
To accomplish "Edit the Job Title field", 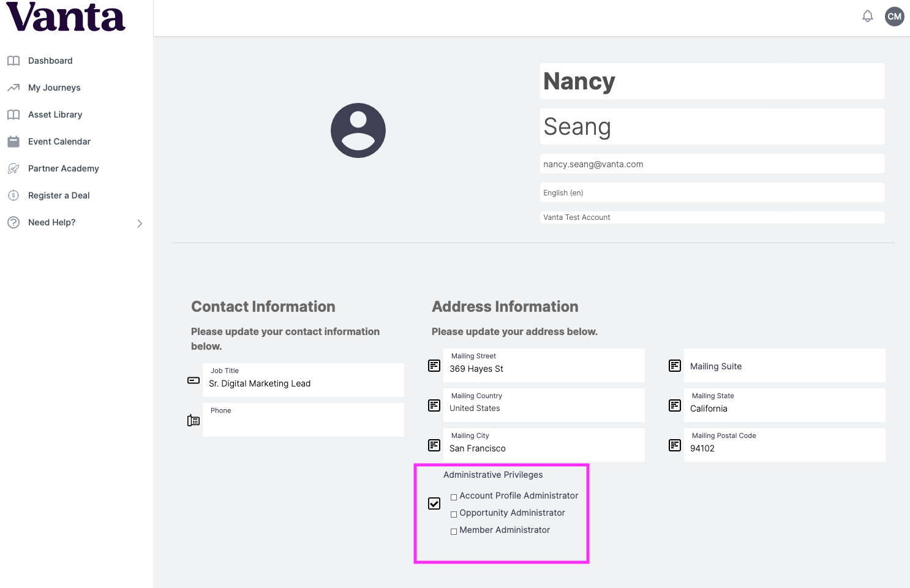I will [x=303, y=380].
